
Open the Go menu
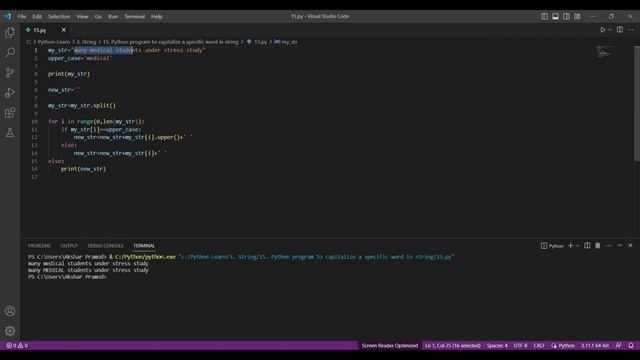(x=98, y=17)
